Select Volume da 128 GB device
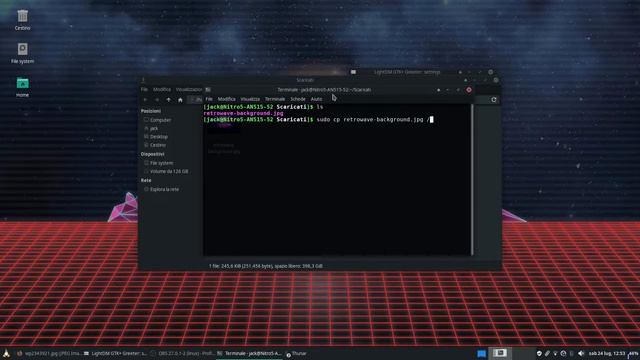Viewport: 640px width, 360px height. (x=166, y=171)
